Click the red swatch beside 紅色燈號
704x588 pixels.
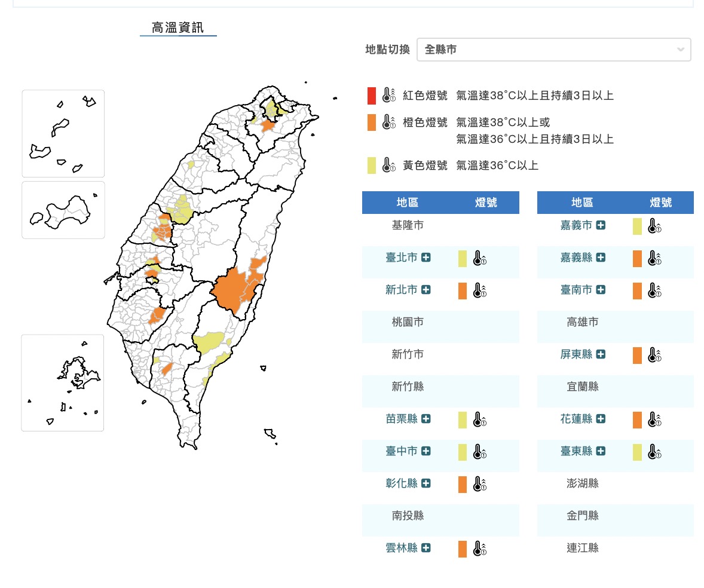(371, 96)
